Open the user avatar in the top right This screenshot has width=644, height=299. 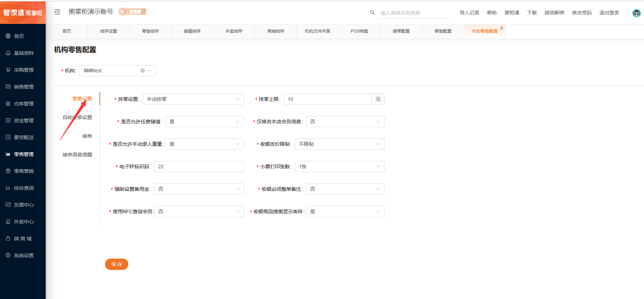tap(636, 13)
